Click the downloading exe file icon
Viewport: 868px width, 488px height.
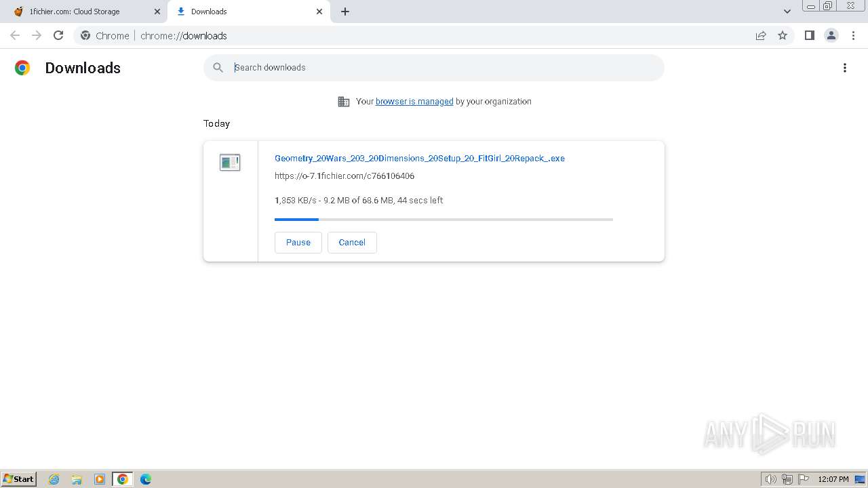pyautogui.click(x=230, y=162)
